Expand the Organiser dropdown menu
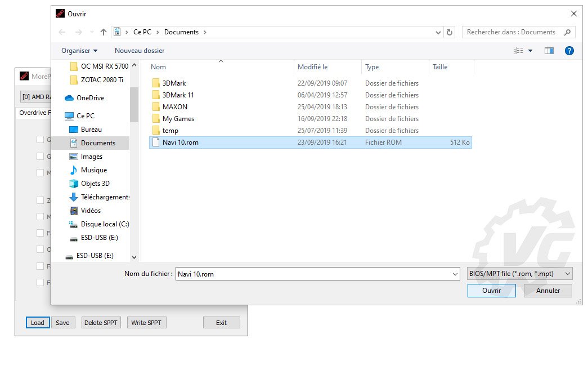588x383 pixels. [x=79, y=51]
